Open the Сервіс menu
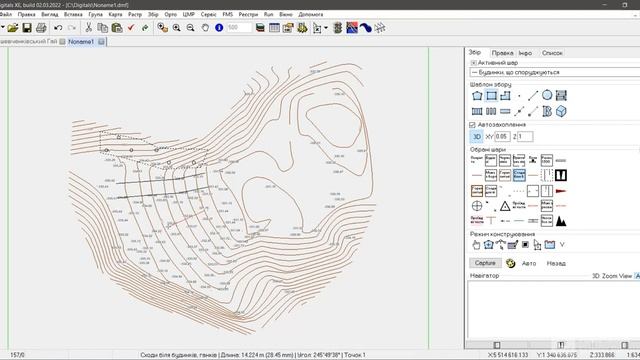640x360 pixels. pos(209,14)
